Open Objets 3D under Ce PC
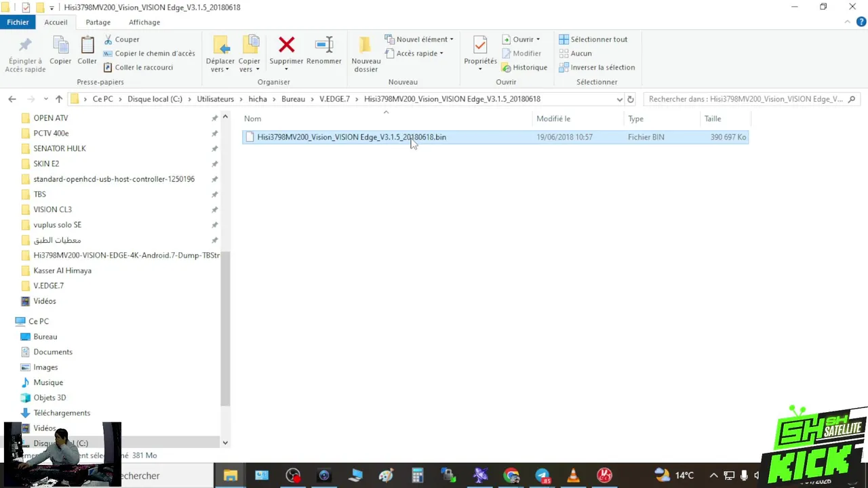 50,397
